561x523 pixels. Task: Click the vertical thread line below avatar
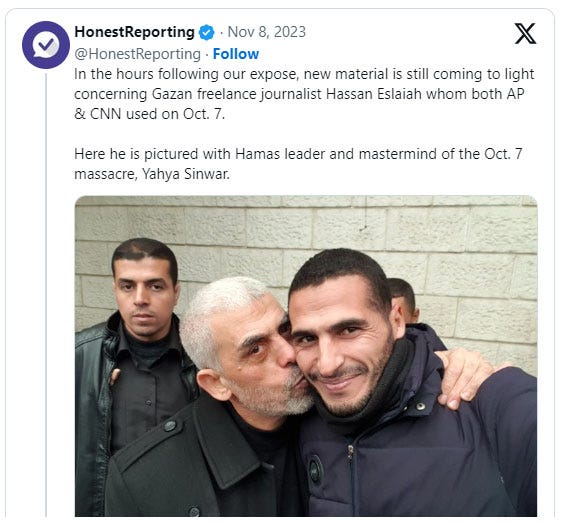pos(46,295)
